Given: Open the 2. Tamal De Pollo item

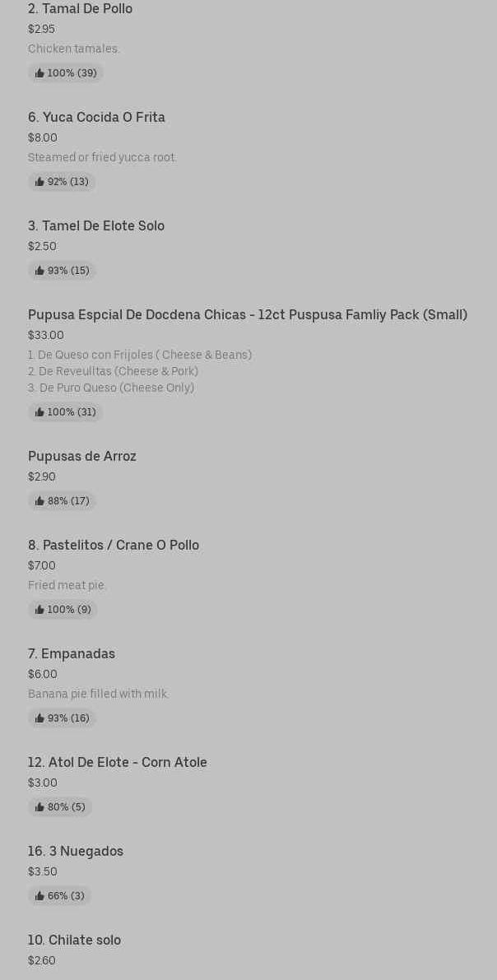Looking at the screenshot, I should point(80,9).
